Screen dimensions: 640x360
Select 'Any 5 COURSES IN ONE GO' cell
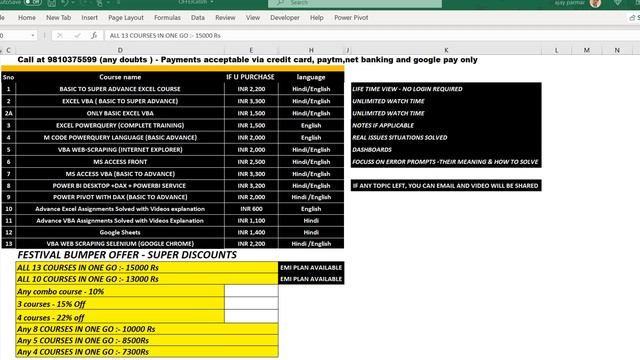[147, 340]
